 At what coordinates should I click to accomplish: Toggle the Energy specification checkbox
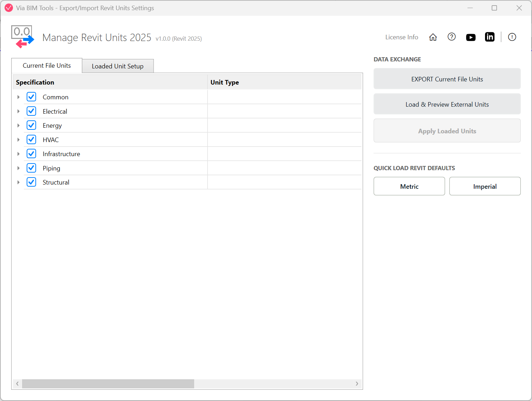click(x=32, y=125)
